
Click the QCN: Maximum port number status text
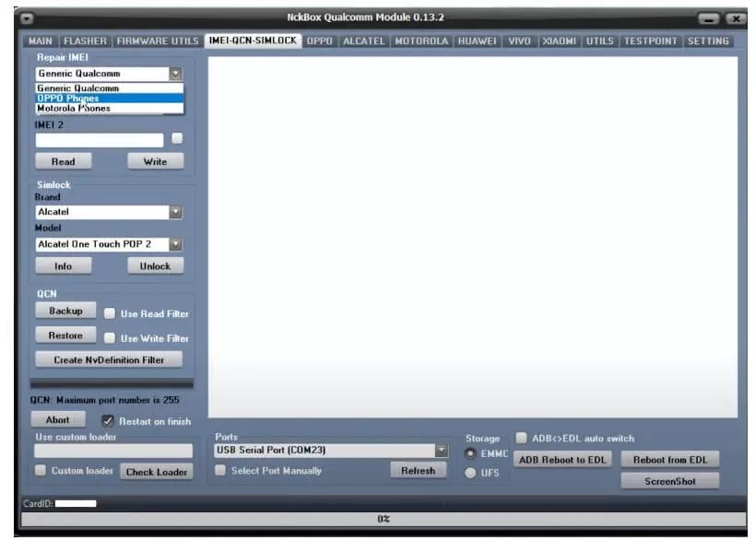click(x=104, y=400)
